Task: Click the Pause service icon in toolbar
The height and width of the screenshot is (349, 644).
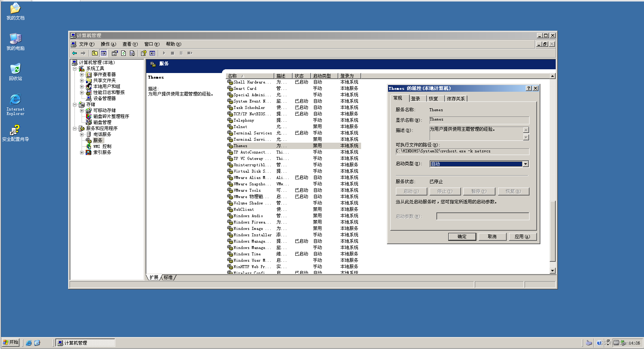Action: point(181,53)
